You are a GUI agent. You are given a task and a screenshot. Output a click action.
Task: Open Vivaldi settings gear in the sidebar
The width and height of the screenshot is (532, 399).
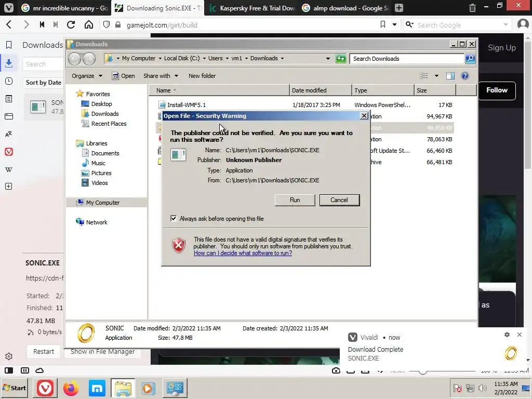coord(9,356)
